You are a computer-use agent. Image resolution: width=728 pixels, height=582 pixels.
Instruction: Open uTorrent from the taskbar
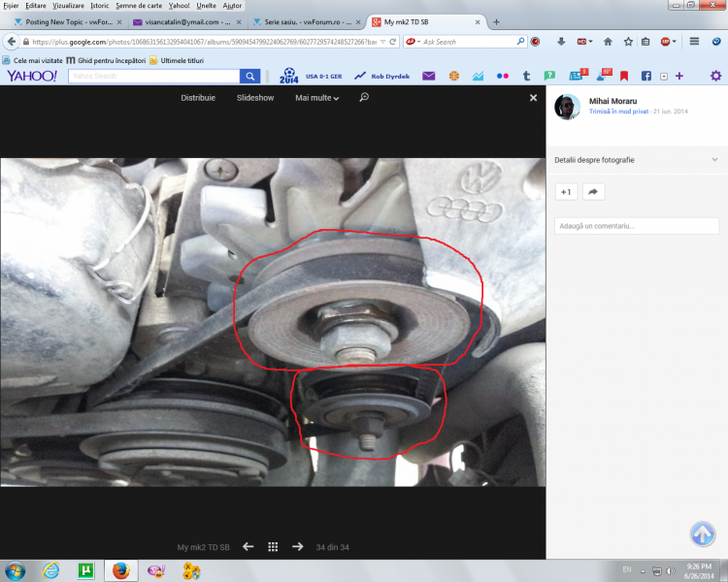pyautogui.click(x=84, y=570)
